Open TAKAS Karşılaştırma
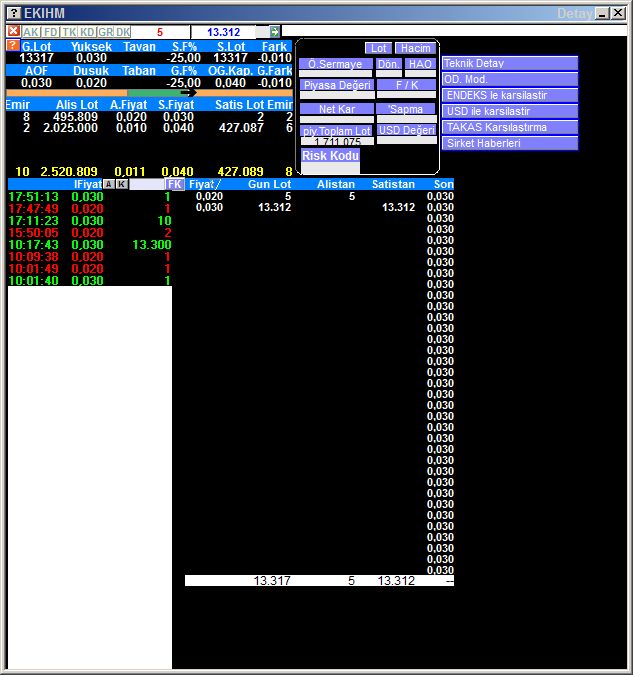Viewport: 633px width, 675px height. pos(510,127)
